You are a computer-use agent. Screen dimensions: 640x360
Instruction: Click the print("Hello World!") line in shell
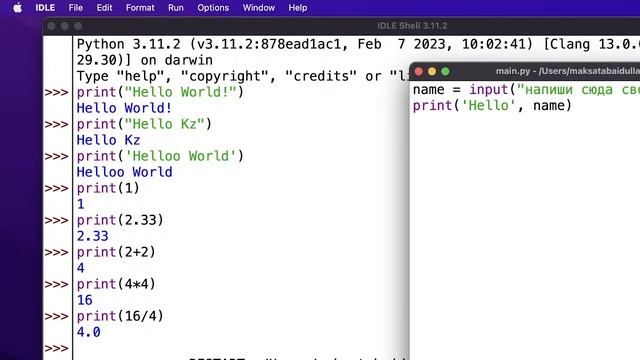tap(160, 92)
